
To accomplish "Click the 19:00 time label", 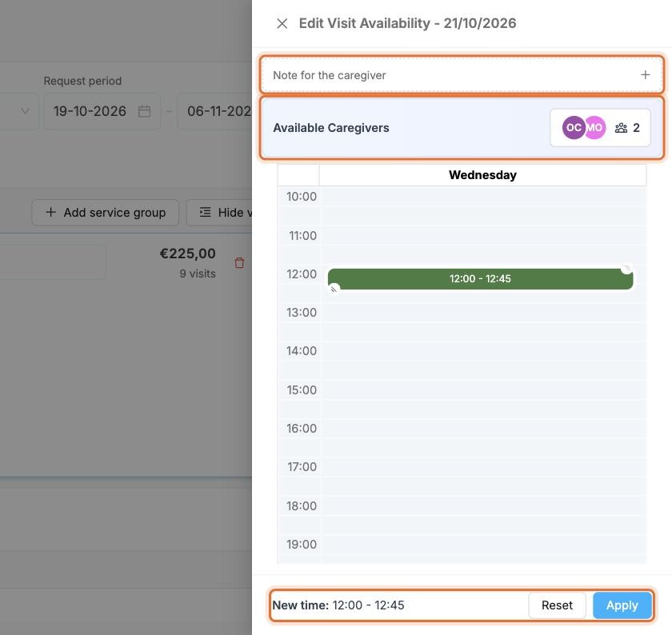I will coord(302,544).
